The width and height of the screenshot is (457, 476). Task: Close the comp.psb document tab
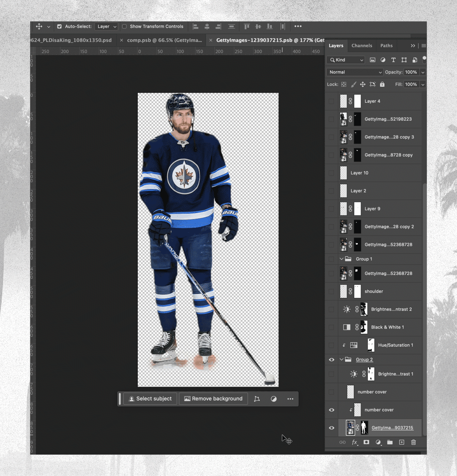click(x=121, y=40)
